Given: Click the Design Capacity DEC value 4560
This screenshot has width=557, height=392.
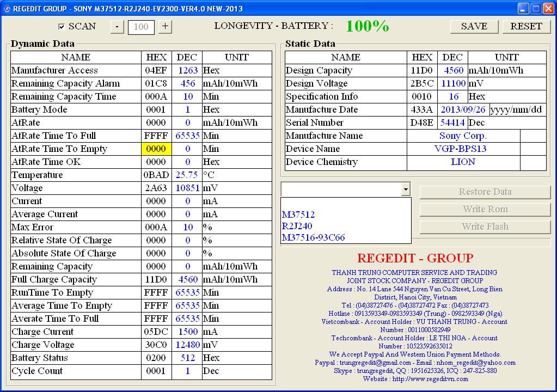Looking at the screenshot, I should point(454,70).
